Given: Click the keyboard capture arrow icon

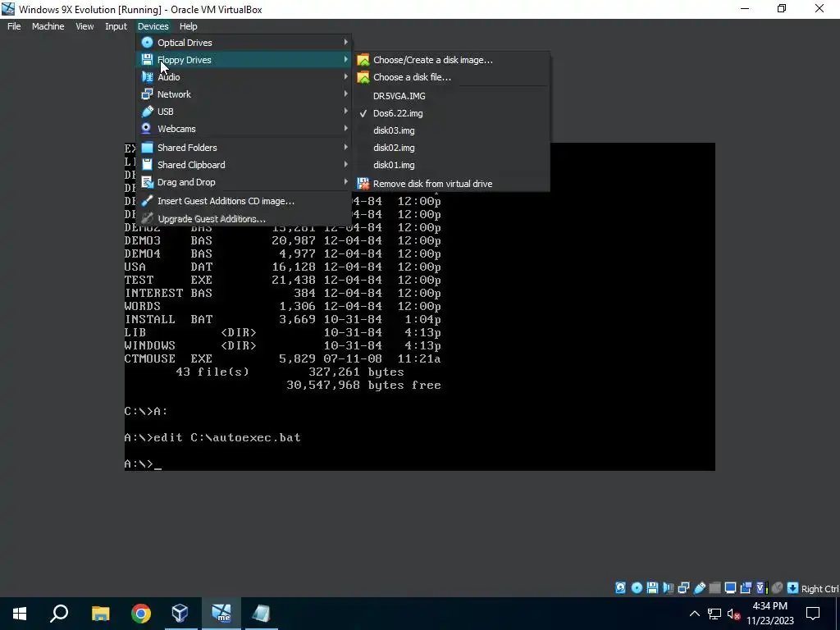Looking at the screenshot, I should point(793,588).
